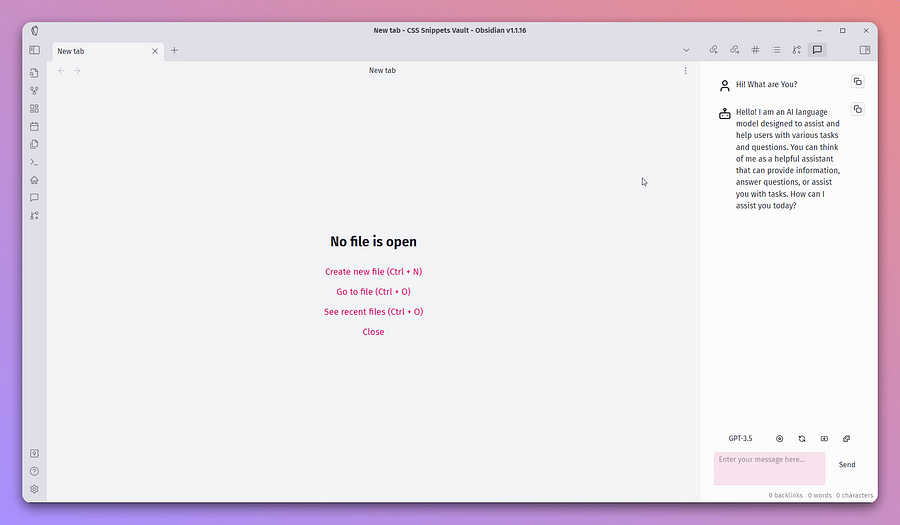Click Create new file (Ctrl + N) link
This screenshot has height=525, width=900.
click(x=373, y=272)
